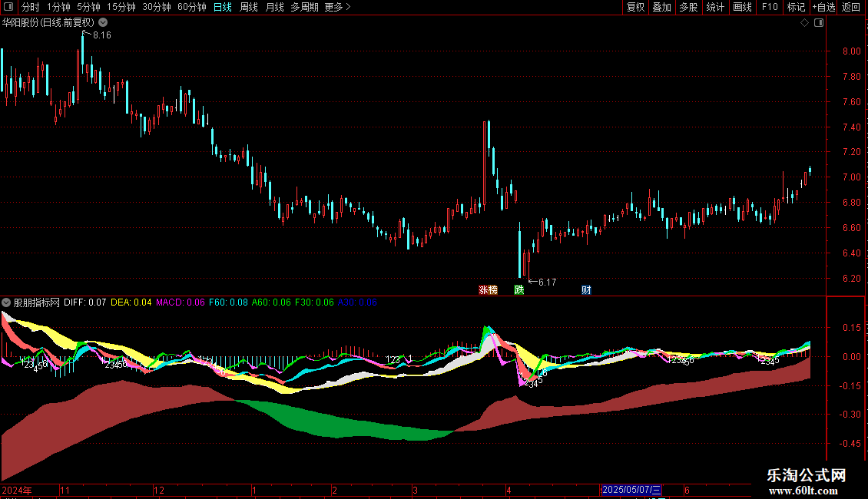Click the 华阳股份(日线.前复权) chart title

[48, 23]
